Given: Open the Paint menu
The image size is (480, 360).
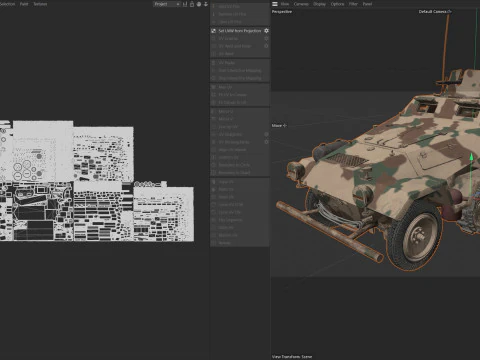Looking at the screenshot, I should (24, 4).
